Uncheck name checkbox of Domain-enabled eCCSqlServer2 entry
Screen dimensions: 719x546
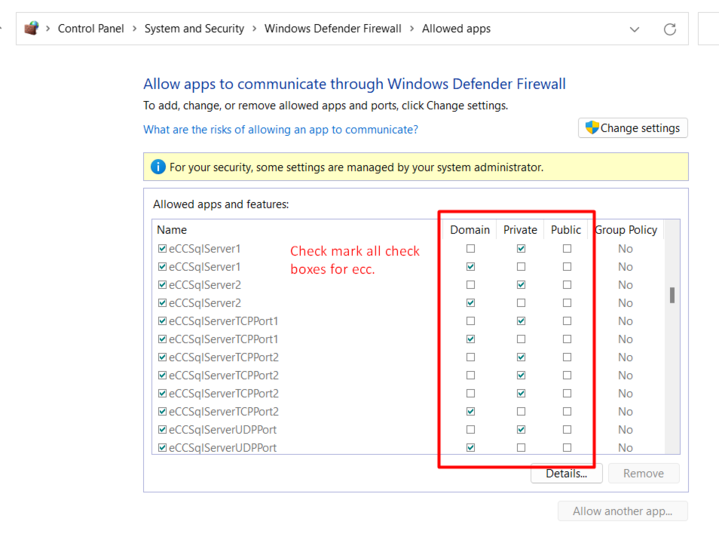pos(162,303)
